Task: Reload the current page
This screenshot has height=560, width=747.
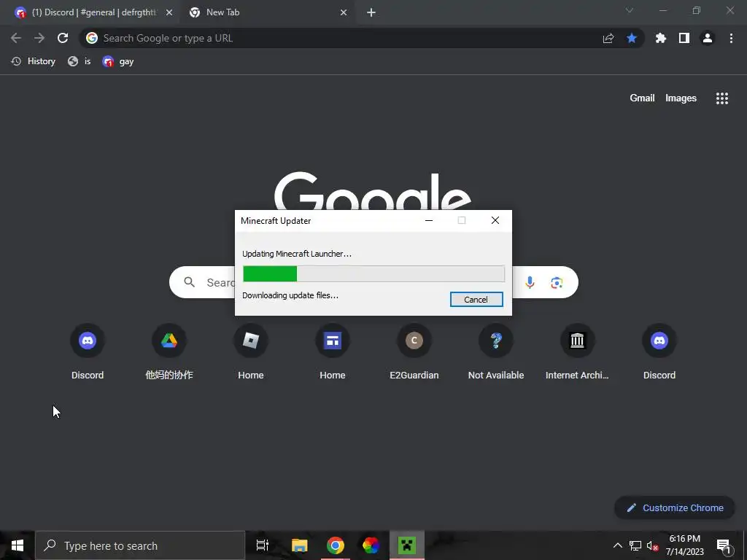Action: pyautogui.click(x=63, y=38)
